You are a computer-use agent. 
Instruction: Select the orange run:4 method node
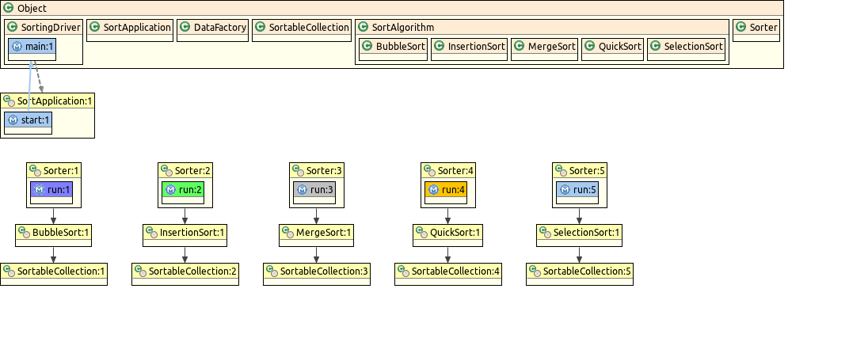(447, 190)
